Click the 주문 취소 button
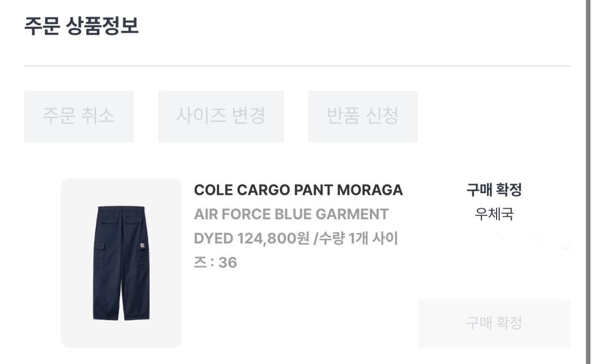 pos(79,116)
